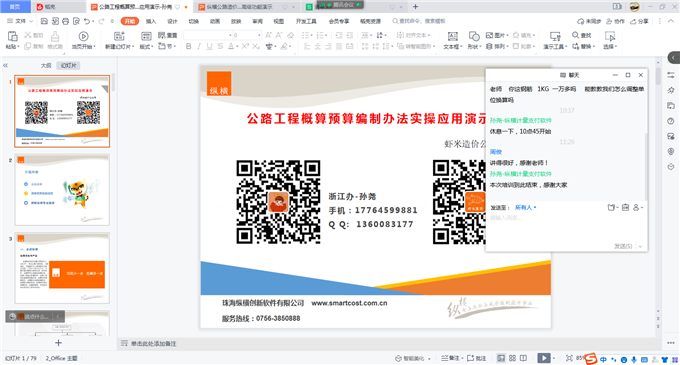Click the Notes (备注) status bar button
680x365 pixels.
[451, 358]
